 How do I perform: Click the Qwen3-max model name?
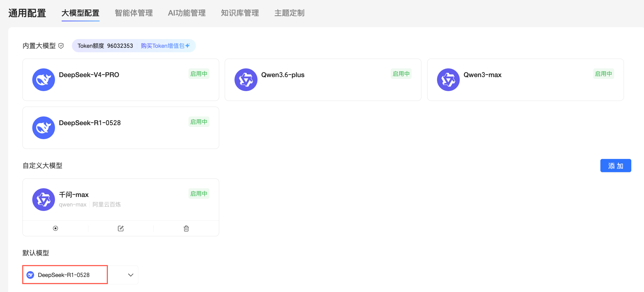482,75
